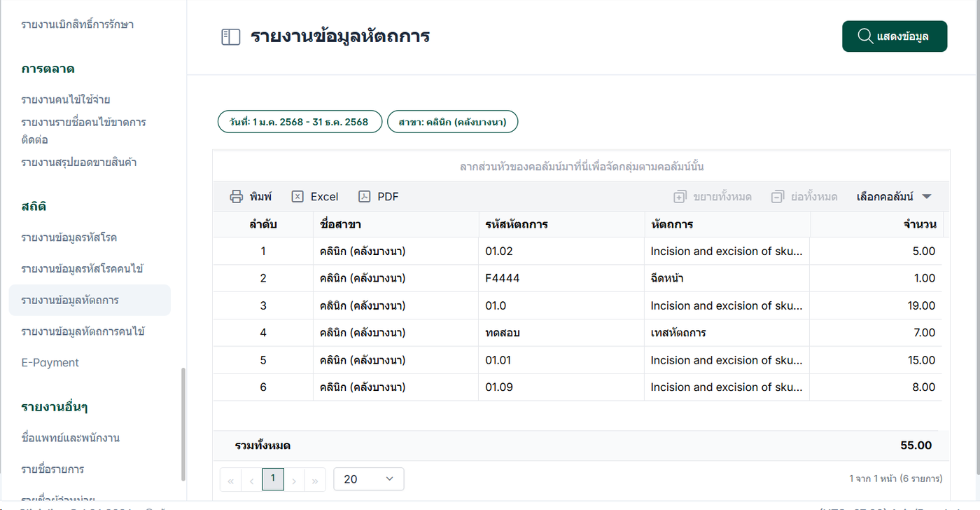980x510 pixels.
Task: Click the 1.00 quantity cell
Action: (876, 278)
